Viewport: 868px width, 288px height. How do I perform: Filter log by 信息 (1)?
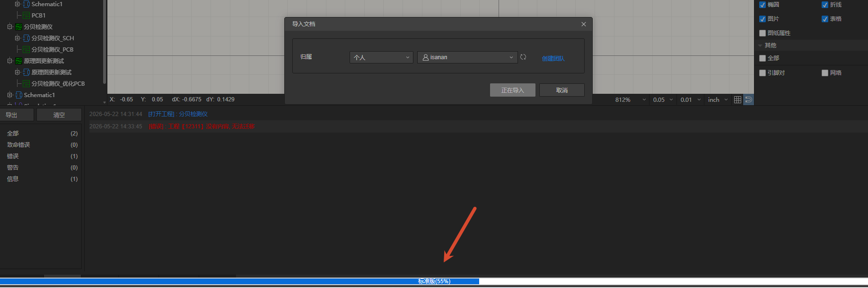[42, 179]
